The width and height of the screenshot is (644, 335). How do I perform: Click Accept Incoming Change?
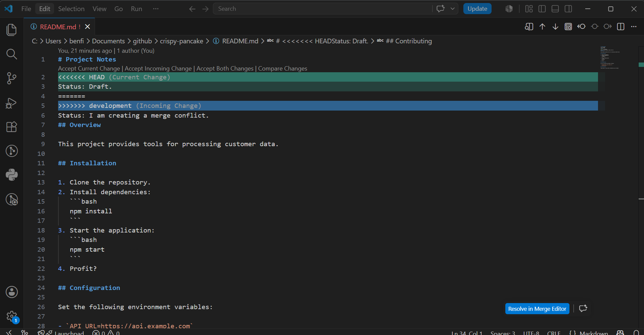(x=158, y=69)
